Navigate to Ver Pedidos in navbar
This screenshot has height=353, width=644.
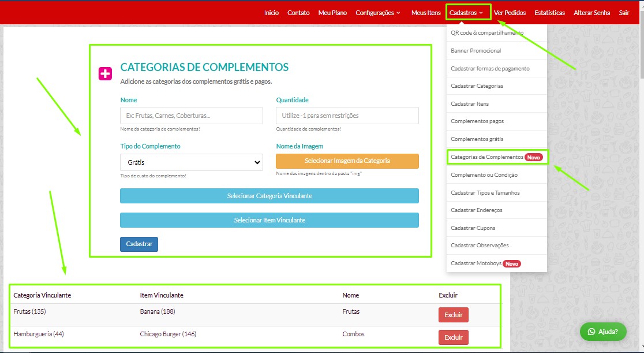click(510, 13)
